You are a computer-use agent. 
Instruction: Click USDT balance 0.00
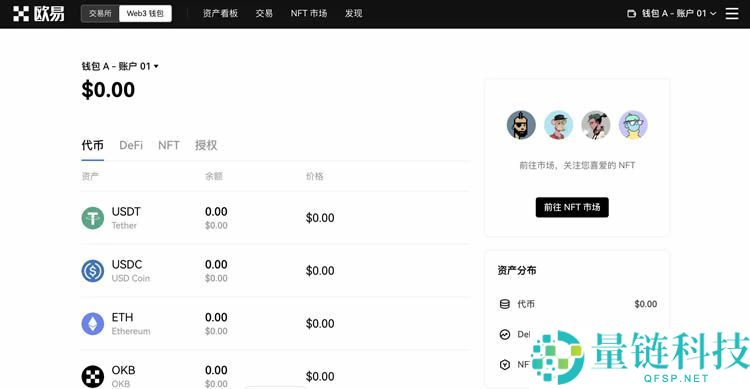tap(216, 211)
